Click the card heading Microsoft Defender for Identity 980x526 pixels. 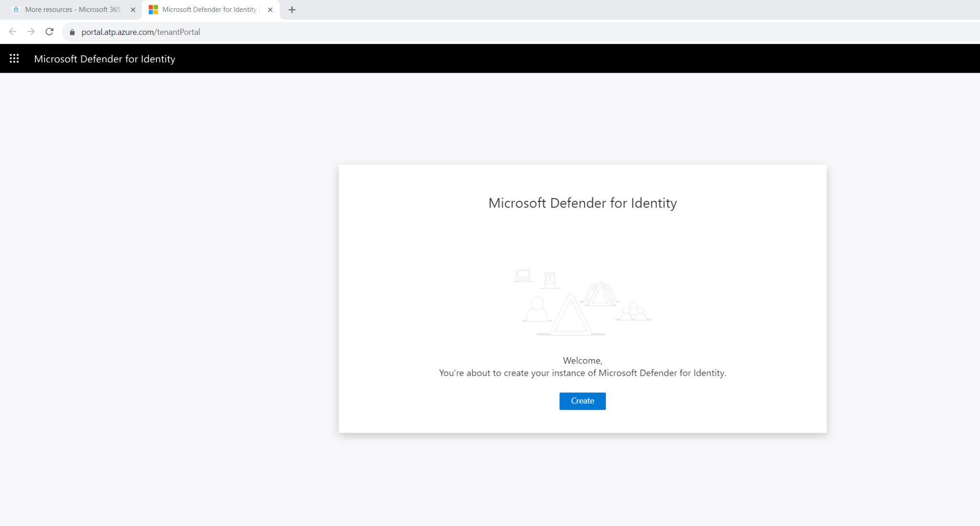tap(582, 203)
